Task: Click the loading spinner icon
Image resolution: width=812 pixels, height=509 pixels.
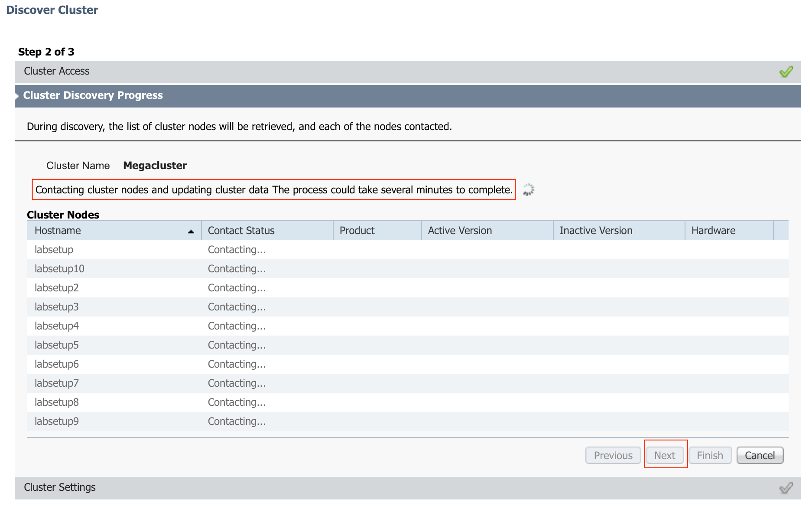Action: pyautogui.click(x=528, y=189)
